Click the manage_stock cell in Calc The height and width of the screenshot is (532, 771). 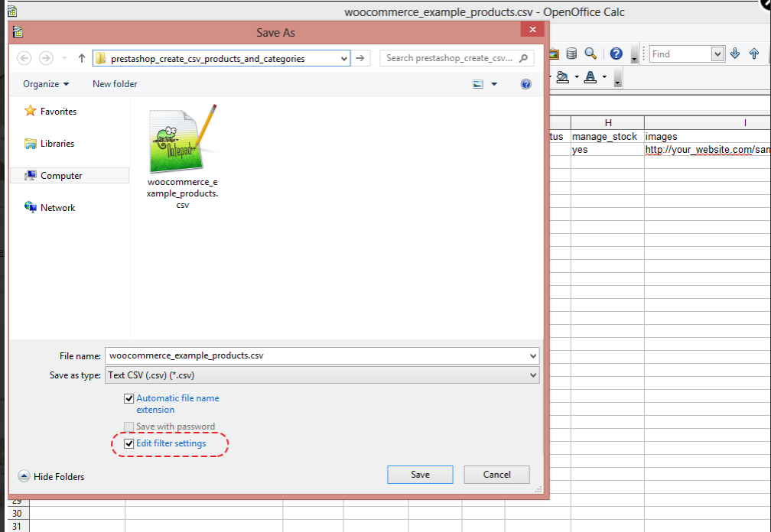607,137
